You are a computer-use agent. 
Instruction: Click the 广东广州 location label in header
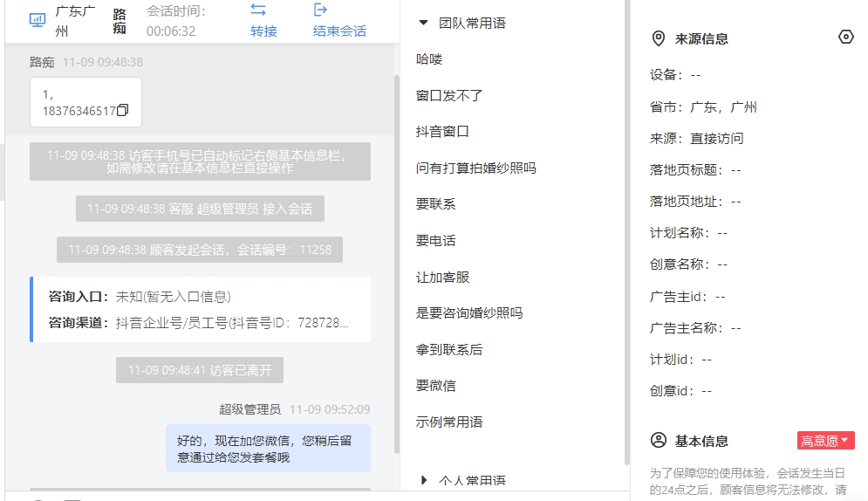click(x=75, y=21)
